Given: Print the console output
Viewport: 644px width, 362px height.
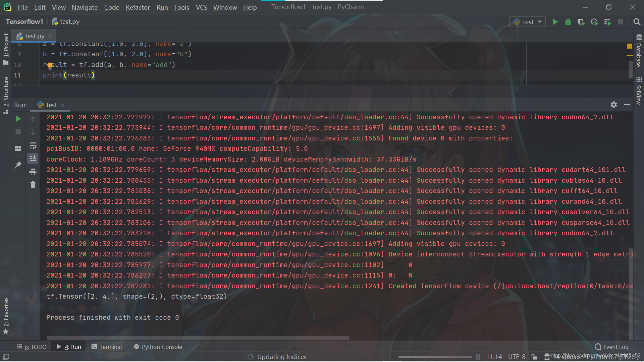Looking at the screenshot, I should 33,172.
